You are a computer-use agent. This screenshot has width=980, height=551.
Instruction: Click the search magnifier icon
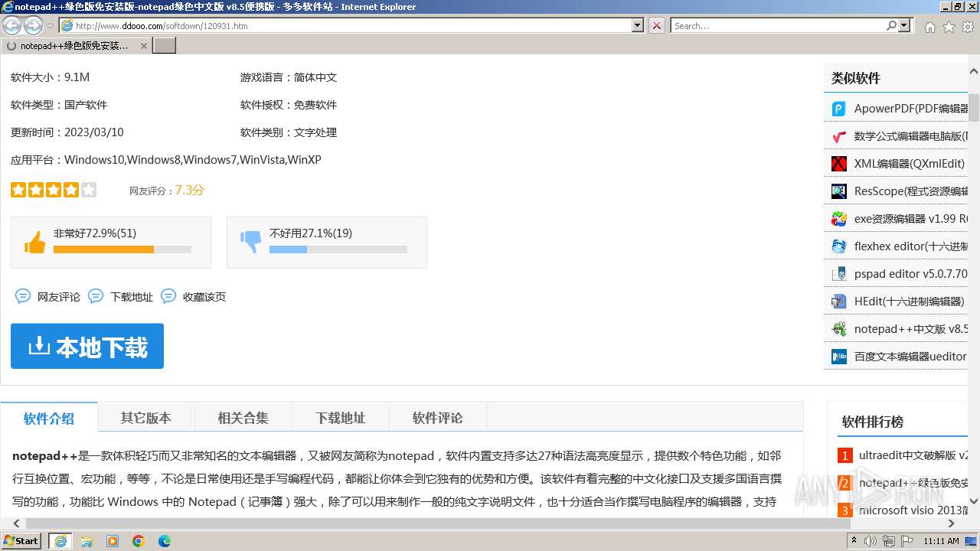coord(891,25)
